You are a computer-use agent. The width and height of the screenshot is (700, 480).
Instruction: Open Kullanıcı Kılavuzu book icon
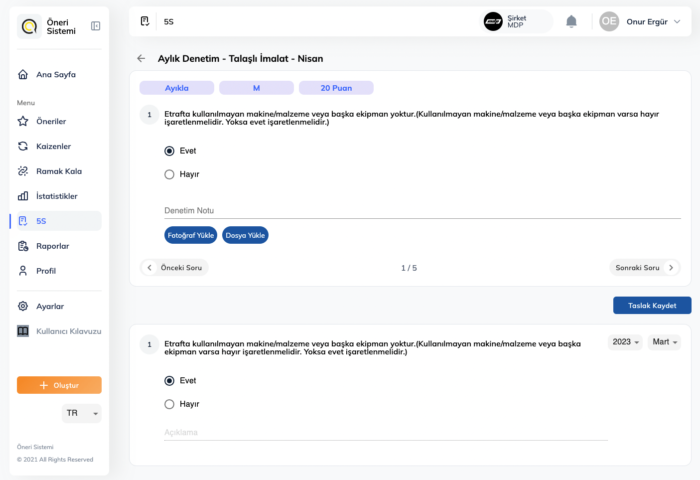click(x=23, y=330)
